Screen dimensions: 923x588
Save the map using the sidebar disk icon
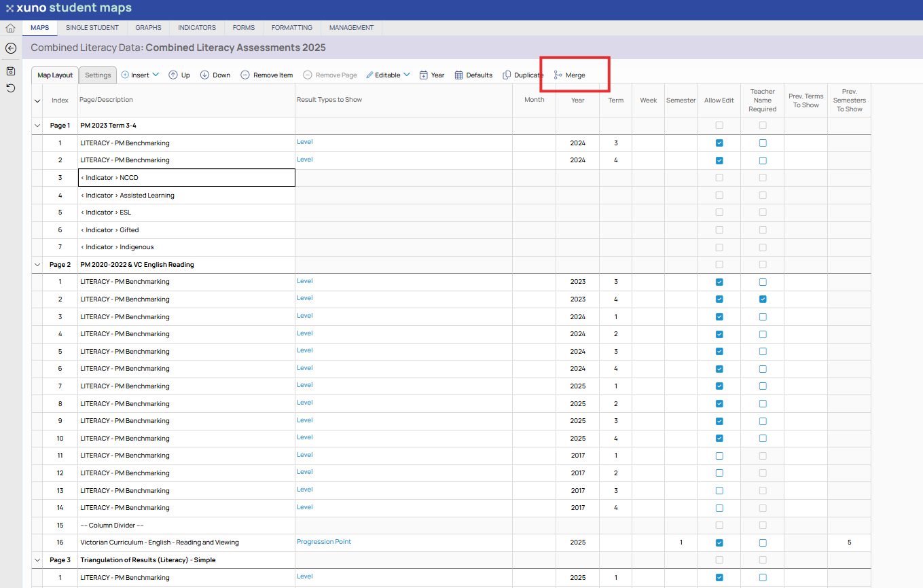(x=11, y=71)
